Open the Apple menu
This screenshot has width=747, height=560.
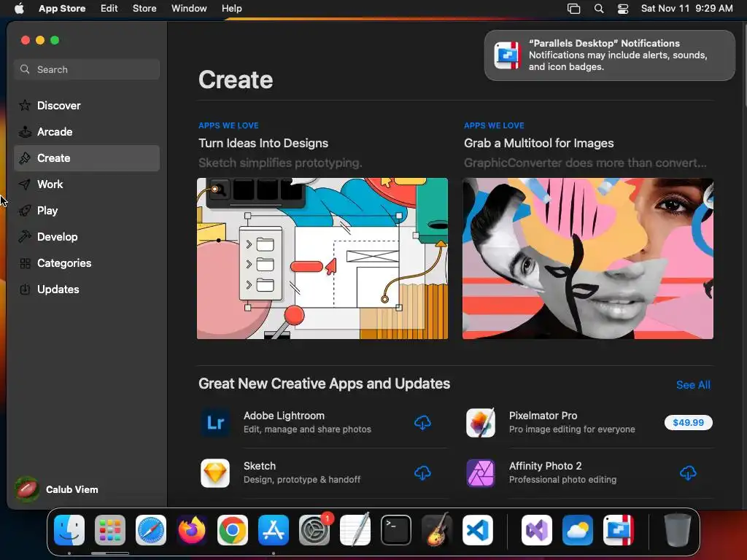(x=19, y=8)
